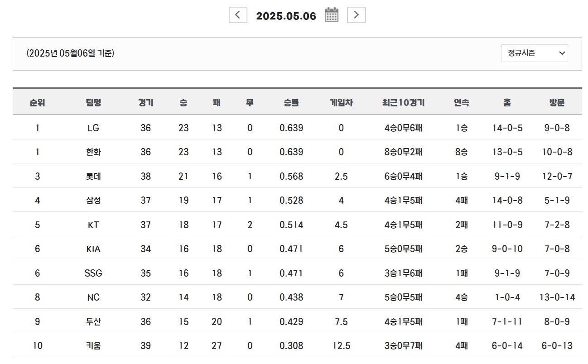Image resolution: width=588 pixels, height=364 pixels.
Task: Click the next date arrow
Action: (356, 15)
